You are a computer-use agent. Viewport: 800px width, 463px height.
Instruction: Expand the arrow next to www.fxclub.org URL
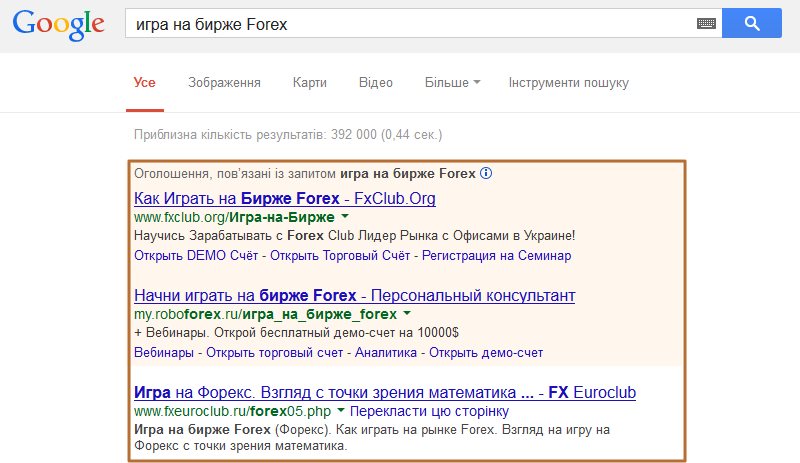coord(345,216)
